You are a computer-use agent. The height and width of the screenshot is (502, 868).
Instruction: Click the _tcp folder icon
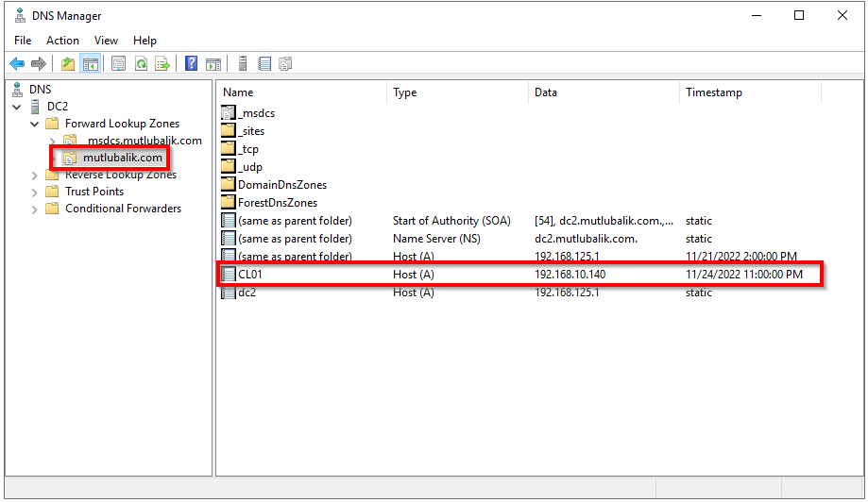coord(228,149)
